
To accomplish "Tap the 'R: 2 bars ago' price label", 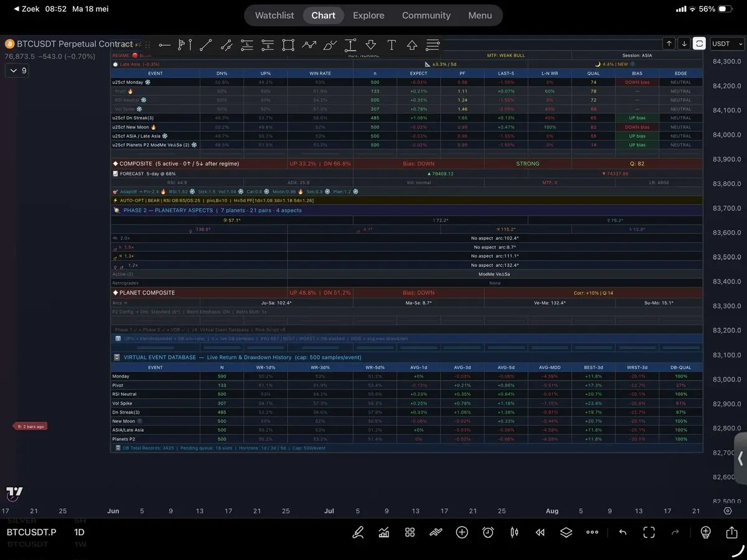I will coord(29,426).
